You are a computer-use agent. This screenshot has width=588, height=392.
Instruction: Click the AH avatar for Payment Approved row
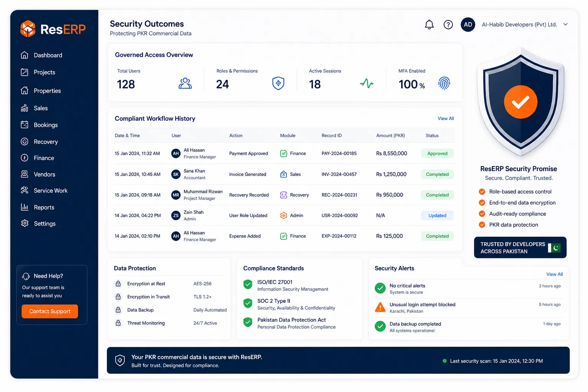pyautogui.click(x=176, y=154)
